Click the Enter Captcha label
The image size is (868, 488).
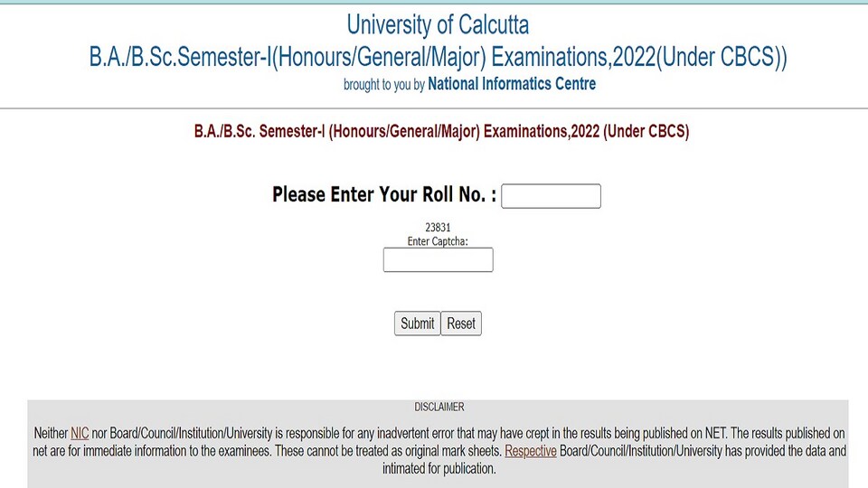pyautogui.click(x=438, y=241)
